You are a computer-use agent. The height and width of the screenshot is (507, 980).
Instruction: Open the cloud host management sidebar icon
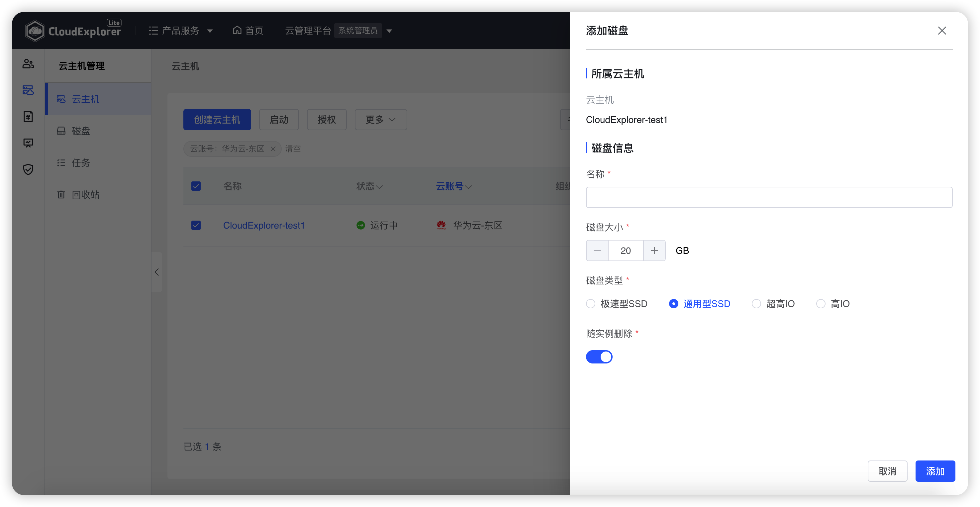coord(28,90)
